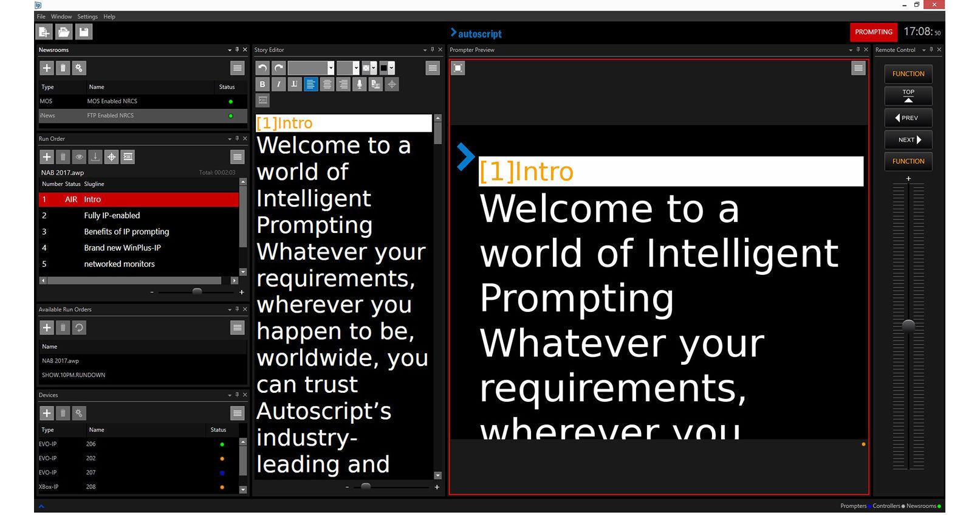
Task: Click the crosshair icon in Story Editor
Action: pos(392,85)
